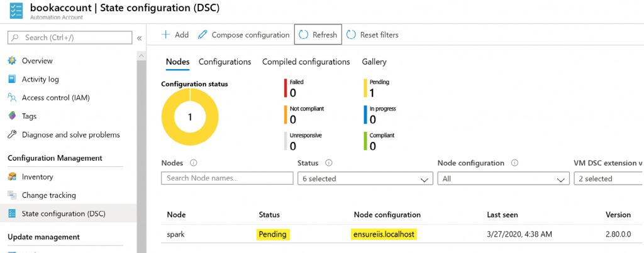Image resolution: width=644 pixels, height=253 pixels.
Task: Click the info icon beside Nodes filter
Action: 193,163
